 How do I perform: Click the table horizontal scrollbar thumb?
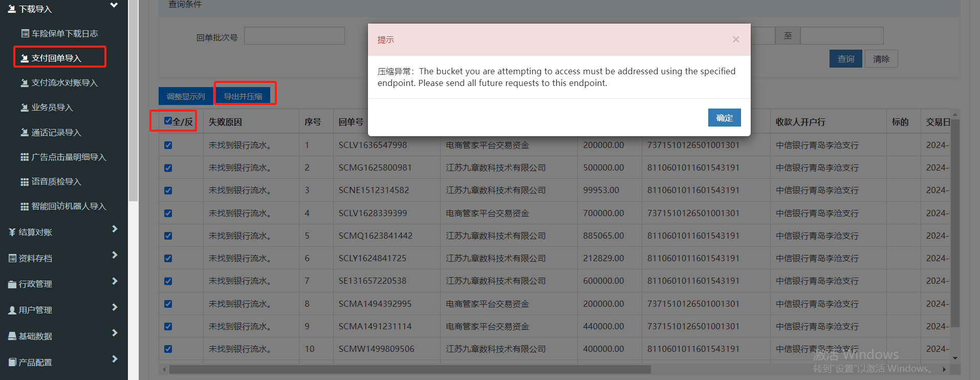point(410,369)
